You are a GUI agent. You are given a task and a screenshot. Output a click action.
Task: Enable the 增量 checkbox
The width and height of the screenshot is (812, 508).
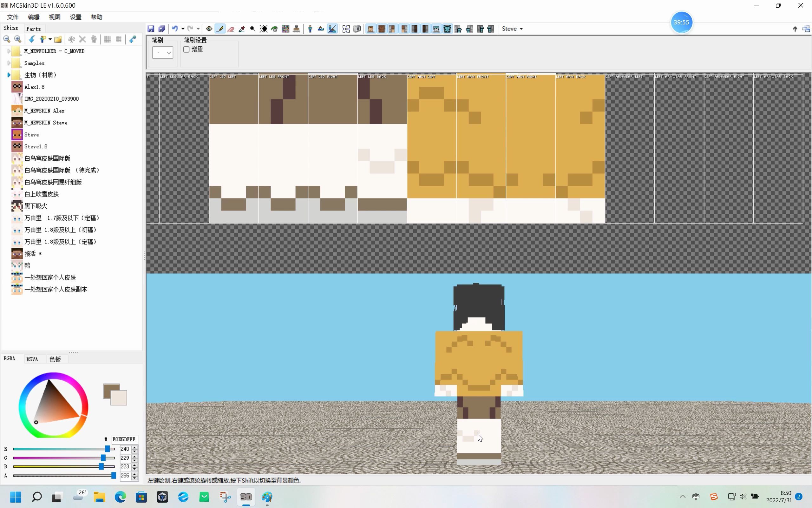tap(187, 50)
